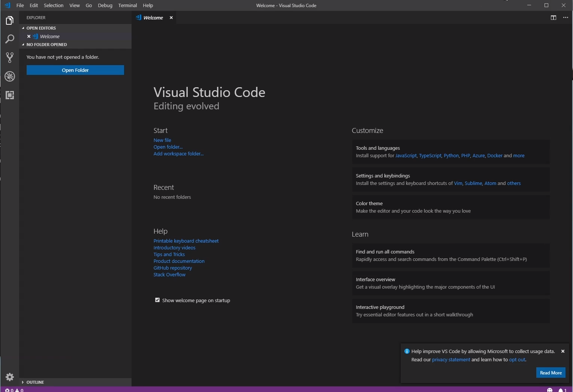Viewport: 573px width, 392px height.
Task: Open the Selection menu
Action: click(x=54, y=5)
